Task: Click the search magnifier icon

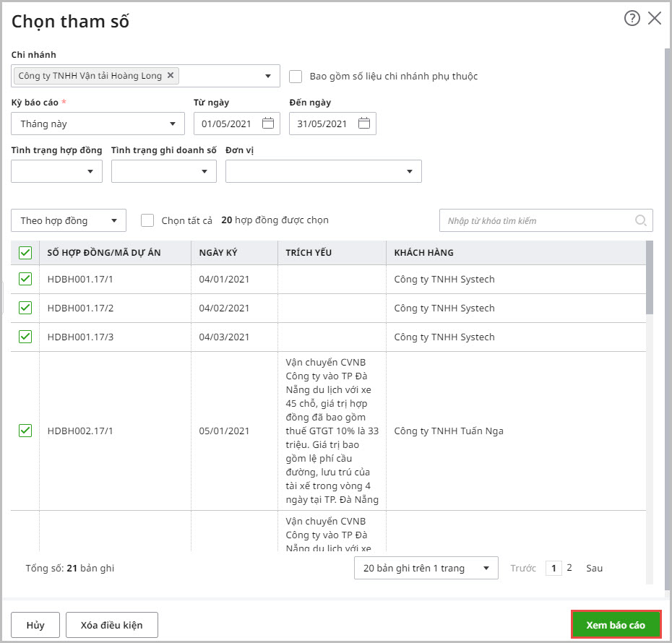Action: [640, 220]
